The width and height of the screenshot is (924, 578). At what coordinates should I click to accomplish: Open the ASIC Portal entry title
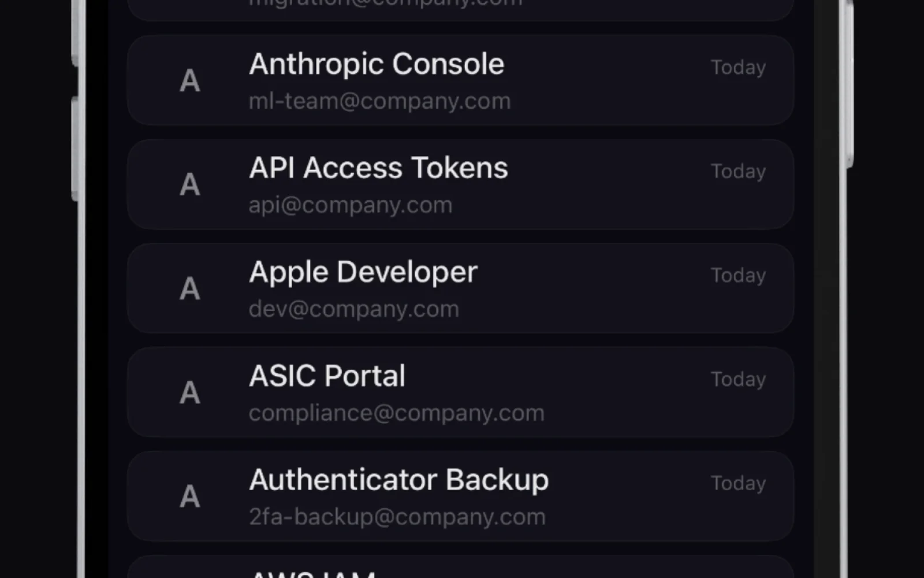click(327, 376)
